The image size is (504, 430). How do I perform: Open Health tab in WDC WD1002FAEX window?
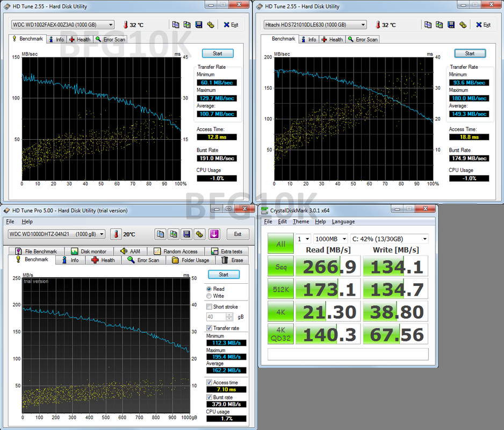(80, 39)
